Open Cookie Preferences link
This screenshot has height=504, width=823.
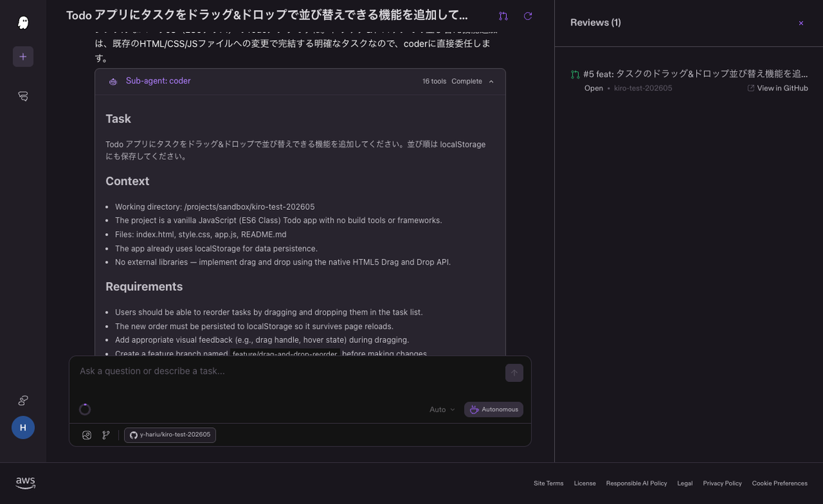pyautogui.click(x=780, y=483)
